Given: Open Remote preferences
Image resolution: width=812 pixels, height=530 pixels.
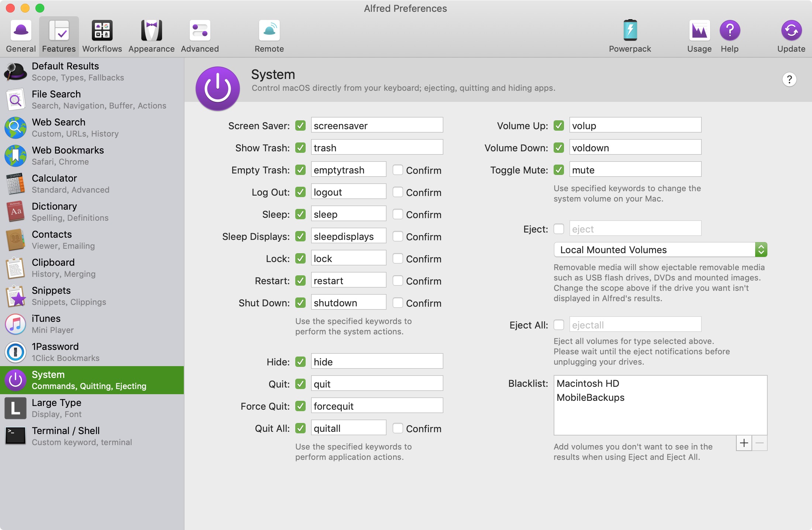Looking at the screenshot, I should point(269,36).
